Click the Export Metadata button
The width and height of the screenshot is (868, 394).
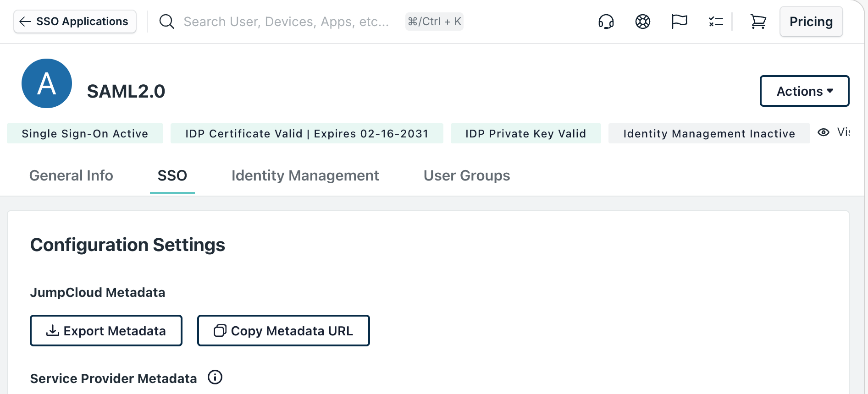point(106,330)
